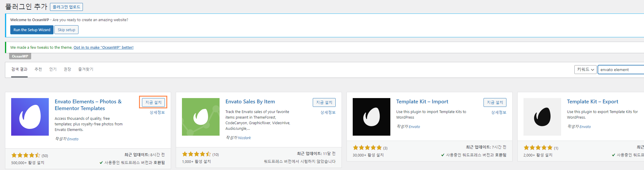Screen dimensions: 644x170
Task: Click the 500,000+ 활성 설치 text
Action: pyautogui.click(x=28, y=163)
